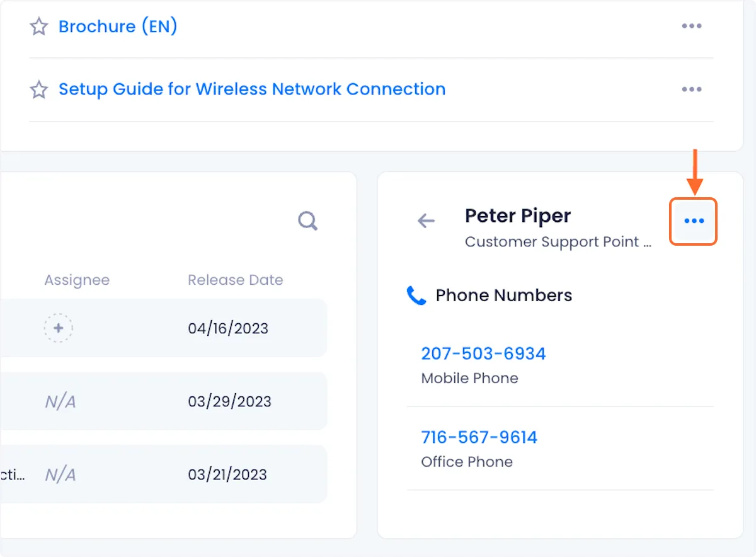Click the Peter Piper contact name
Image resolution: width=756 pixels, height=557 pixels.
pos(518,216)
